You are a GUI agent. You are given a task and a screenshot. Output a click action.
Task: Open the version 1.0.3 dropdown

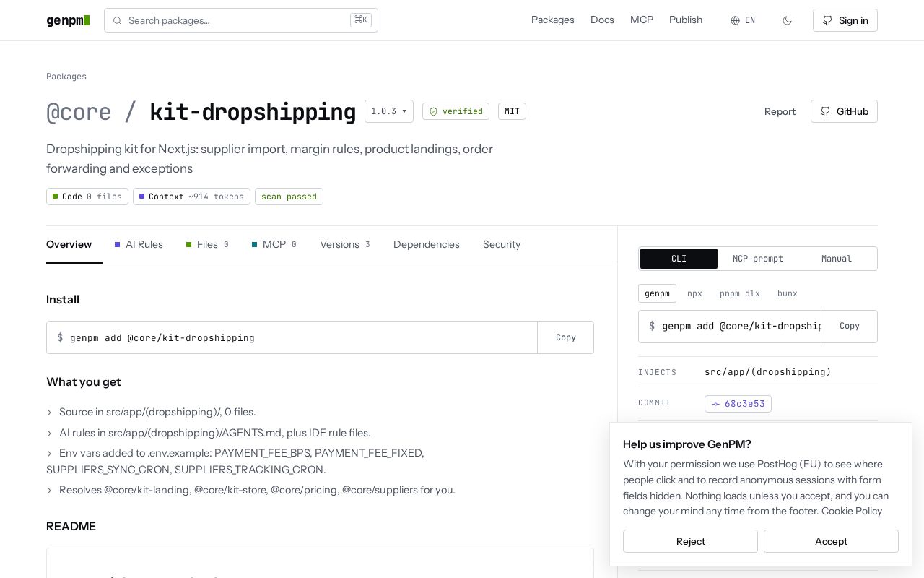pyautogui.click(x=389, y=111)
